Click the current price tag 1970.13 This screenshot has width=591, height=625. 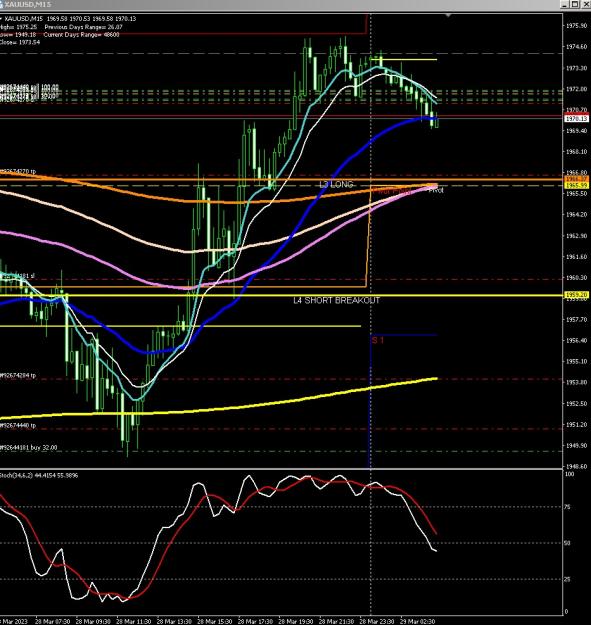point(576,118)
